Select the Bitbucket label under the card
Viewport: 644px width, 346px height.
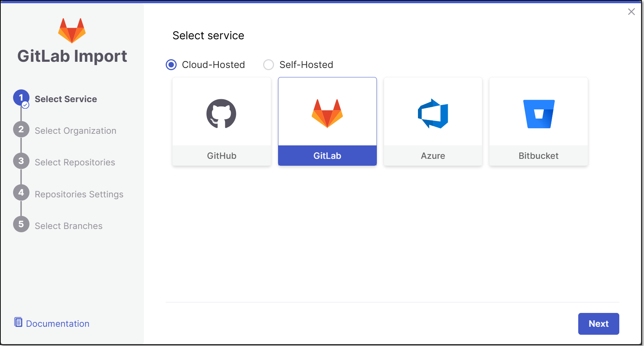click(x=538, y=156)
